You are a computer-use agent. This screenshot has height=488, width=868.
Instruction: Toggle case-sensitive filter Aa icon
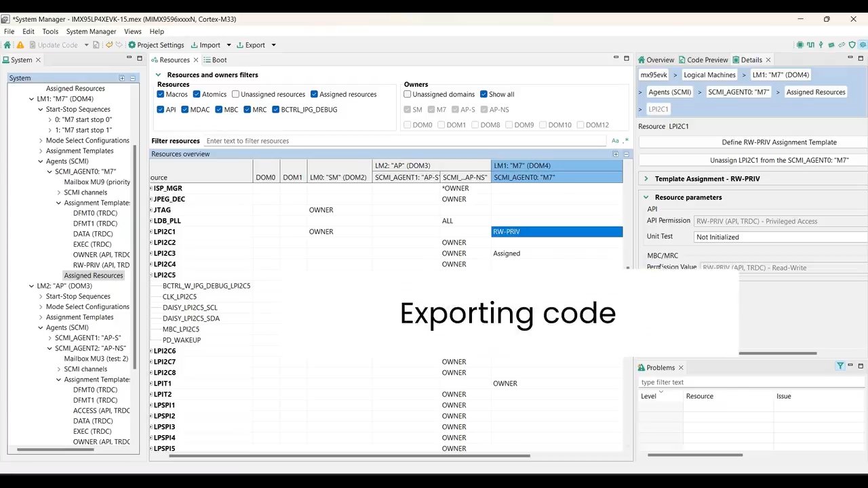click(x=615, y=141)
